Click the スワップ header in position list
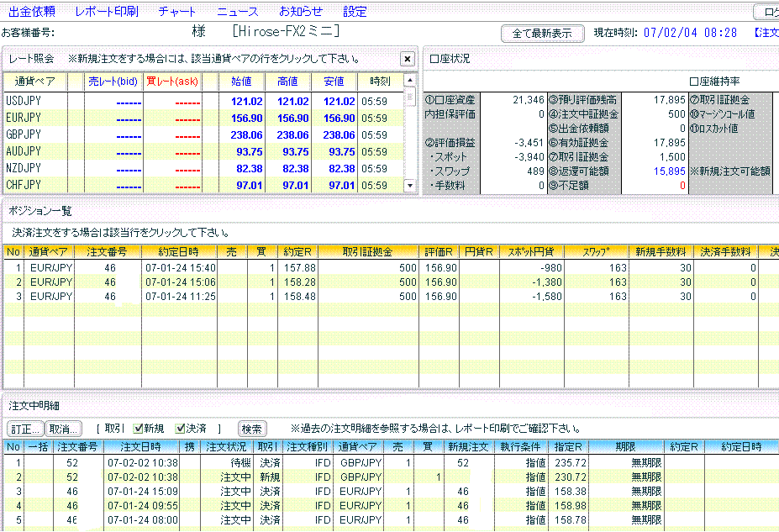779x532 pixels. (x=596, y=252)
